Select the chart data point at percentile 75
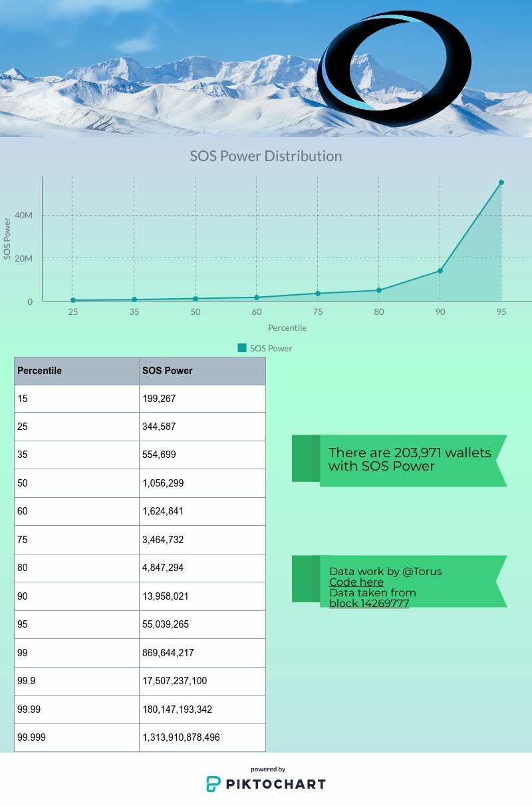532x806 pixels. [318, 294]
